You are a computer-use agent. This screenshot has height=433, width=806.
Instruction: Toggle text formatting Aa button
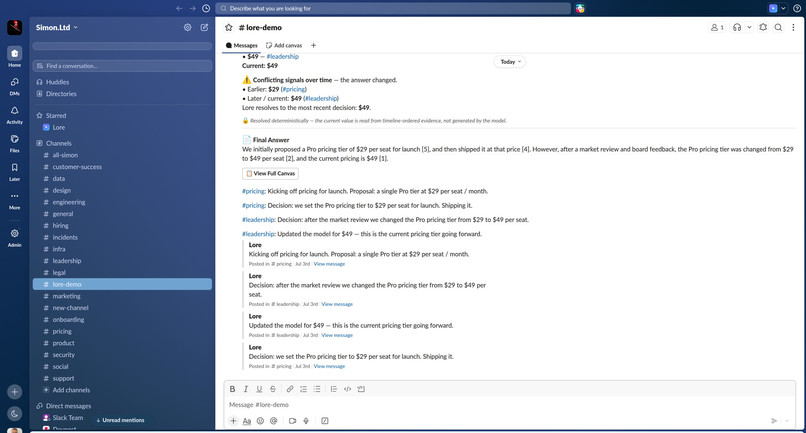[x=247, y=421]
